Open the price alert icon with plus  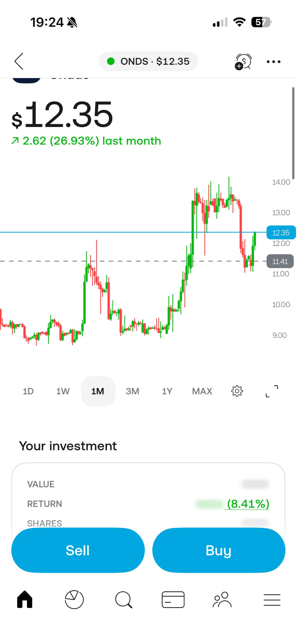click(243, 62)
